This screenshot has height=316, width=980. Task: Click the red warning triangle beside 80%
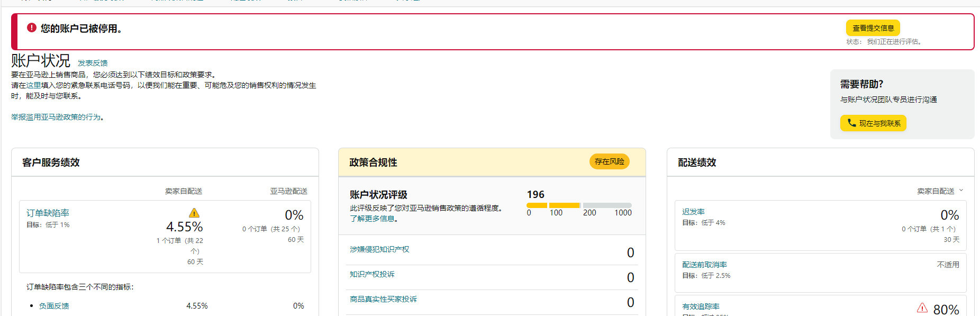pos(922,308)
